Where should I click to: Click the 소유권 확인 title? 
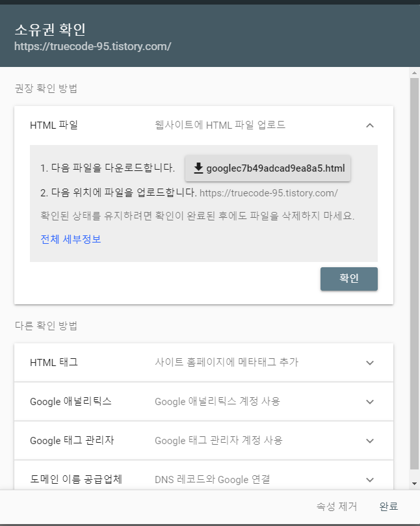tap(49, 29)
